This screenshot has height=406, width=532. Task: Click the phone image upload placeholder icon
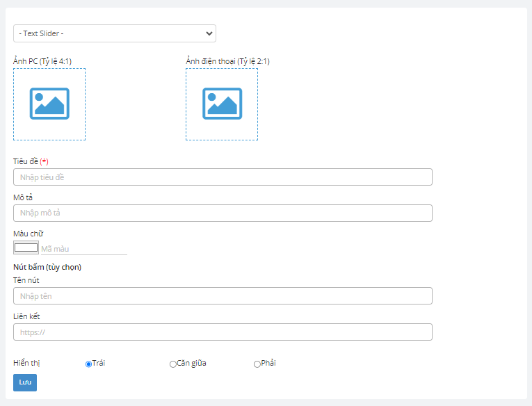(222, 104)
